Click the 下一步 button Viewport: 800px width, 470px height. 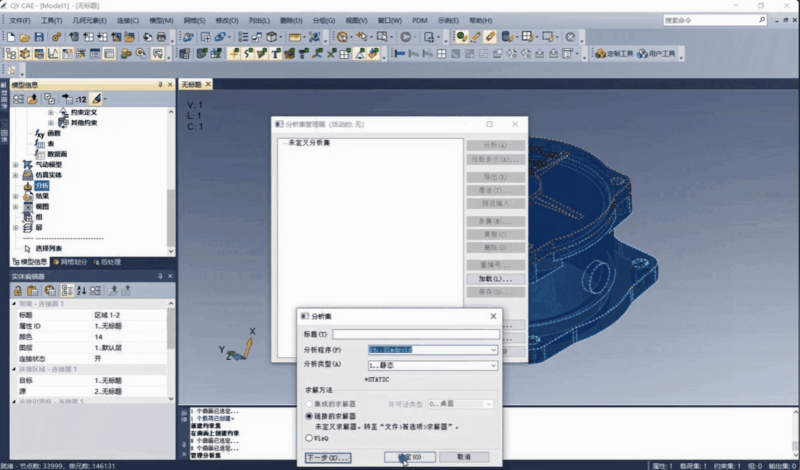pos(327,457)
